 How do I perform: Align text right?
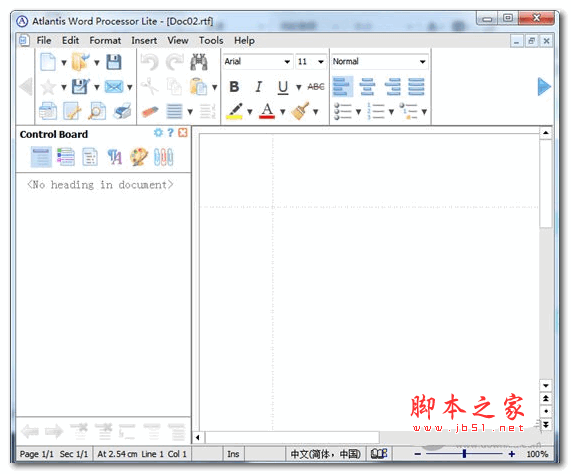click(x=393, y=87)
